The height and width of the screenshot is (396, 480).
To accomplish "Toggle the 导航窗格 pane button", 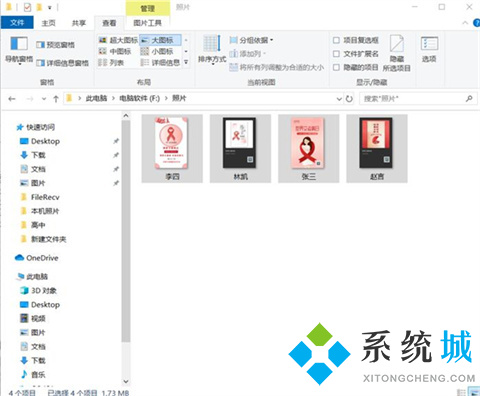I will click(x=19, y=50).
